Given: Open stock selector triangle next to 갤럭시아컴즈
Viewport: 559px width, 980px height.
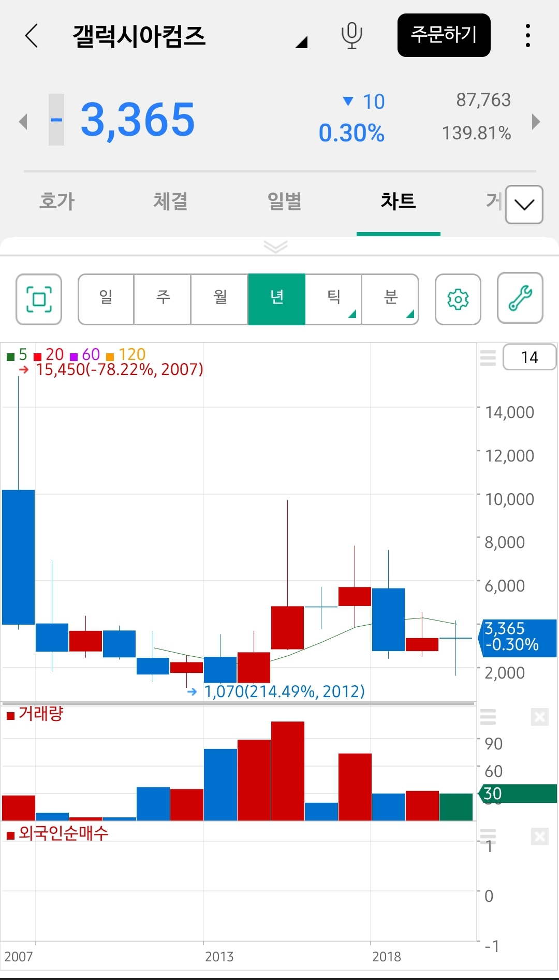Looking at the screenshot, I should coord(301,42).
